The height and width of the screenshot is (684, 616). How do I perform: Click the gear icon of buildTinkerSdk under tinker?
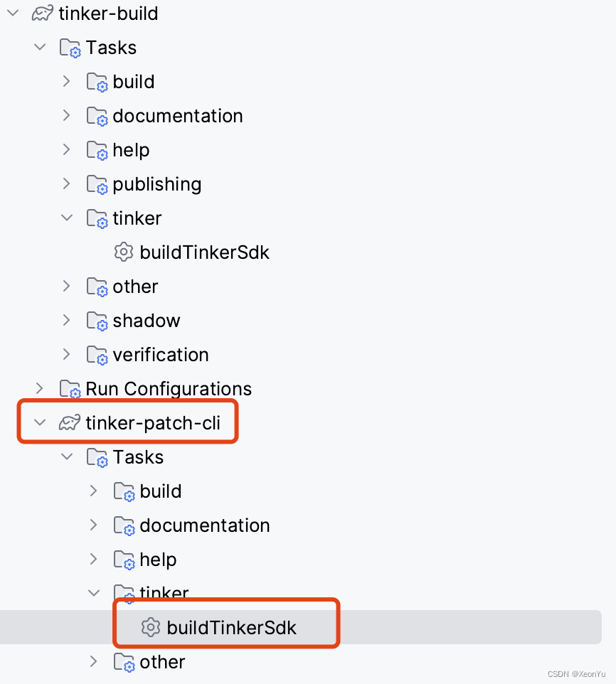point(123,252)
